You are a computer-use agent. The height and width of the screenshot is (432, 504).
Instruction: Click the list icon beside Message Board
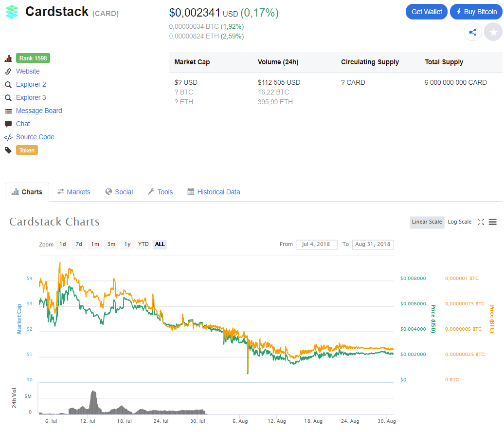click(x=8, y=111)
